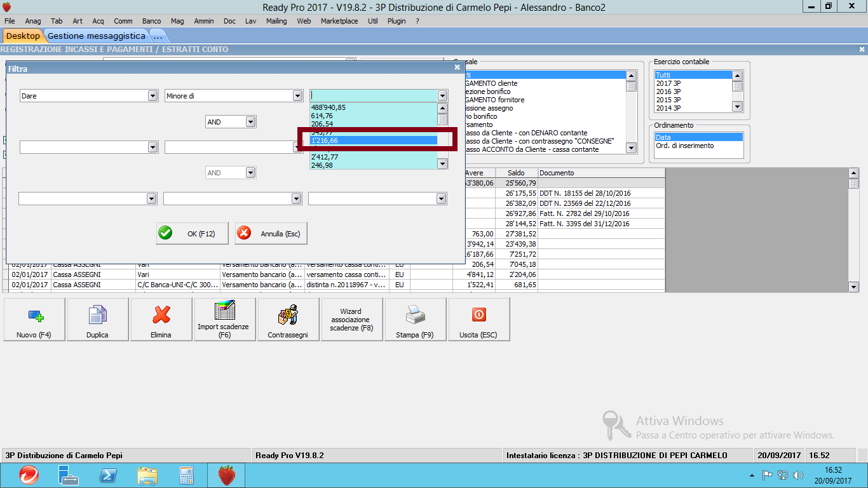Open second row field dropdown
This screenshot has height=488, width=868.
click(x=153, y=147)
